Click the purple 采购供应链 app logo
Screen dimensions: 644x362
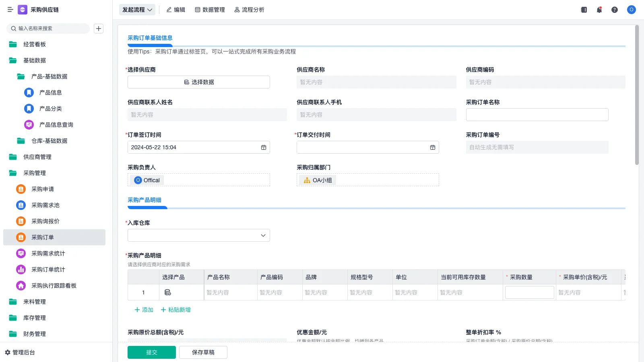(x=23, y=10)
